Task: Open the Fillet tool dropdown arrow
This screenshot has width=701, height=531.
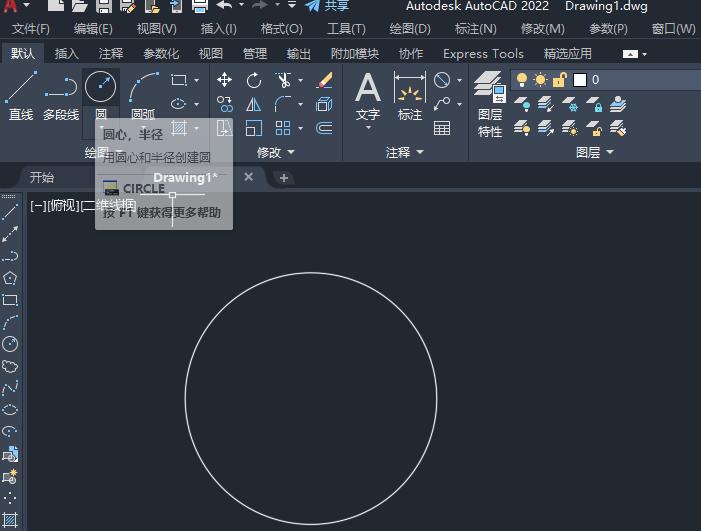Action: pos(300,104)
